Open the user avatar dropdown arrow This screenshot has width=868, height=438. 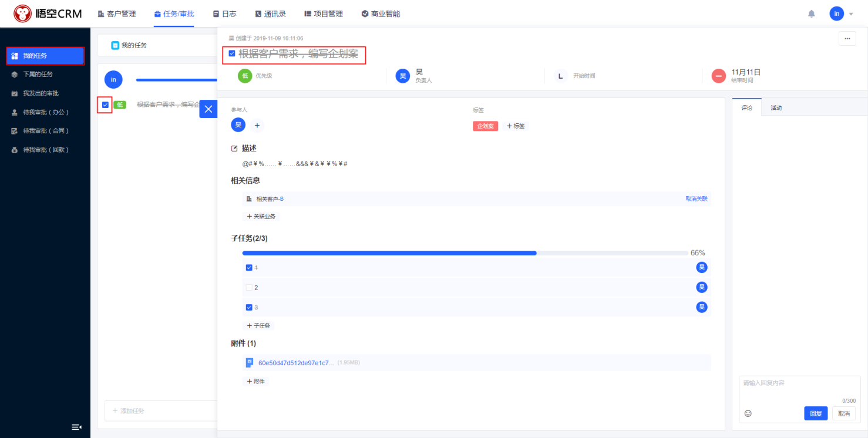click(851, 14)
